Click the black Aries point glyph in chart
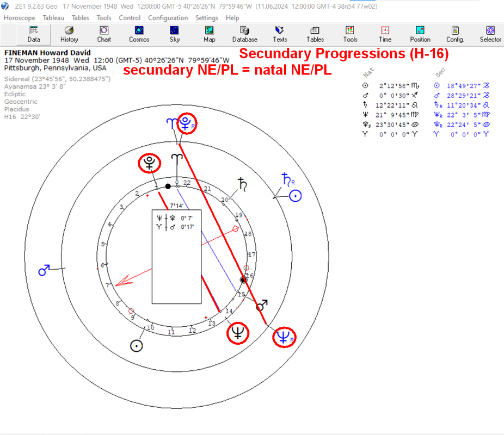The image size is (504, 435). coord(177,159)
